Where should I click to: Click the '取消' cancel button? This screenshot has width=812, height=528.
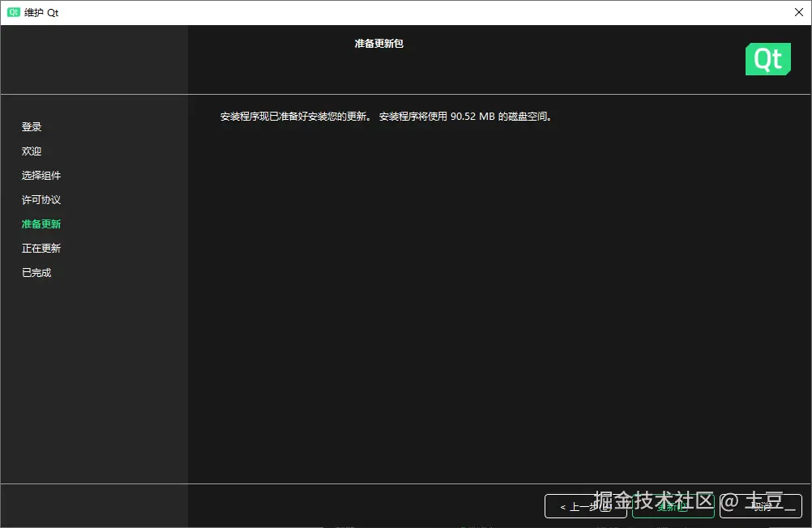[x=761, y=506]
